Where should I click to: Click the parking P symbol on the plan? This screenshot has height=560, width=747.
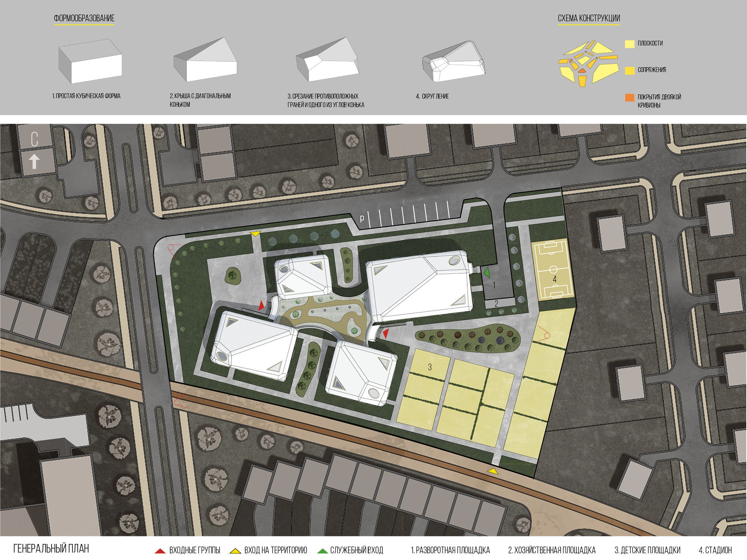362,219
